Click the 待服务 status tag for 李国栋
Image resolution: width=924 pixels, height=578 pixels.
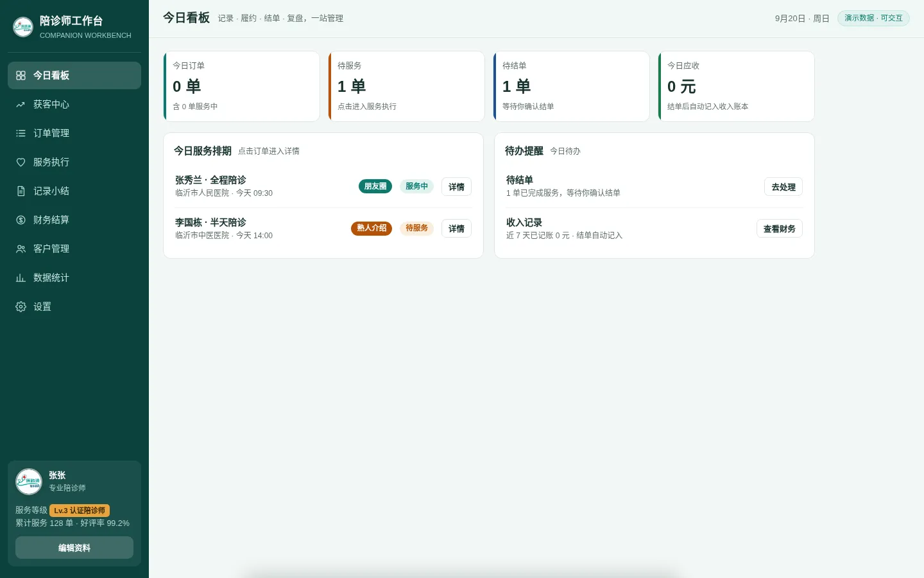pyautogui.click(x=416, y=228)
